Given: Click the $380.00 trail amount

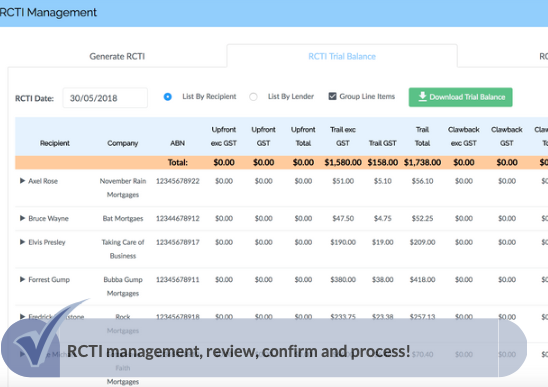Looking at the screenshot, I should [343, 279].
